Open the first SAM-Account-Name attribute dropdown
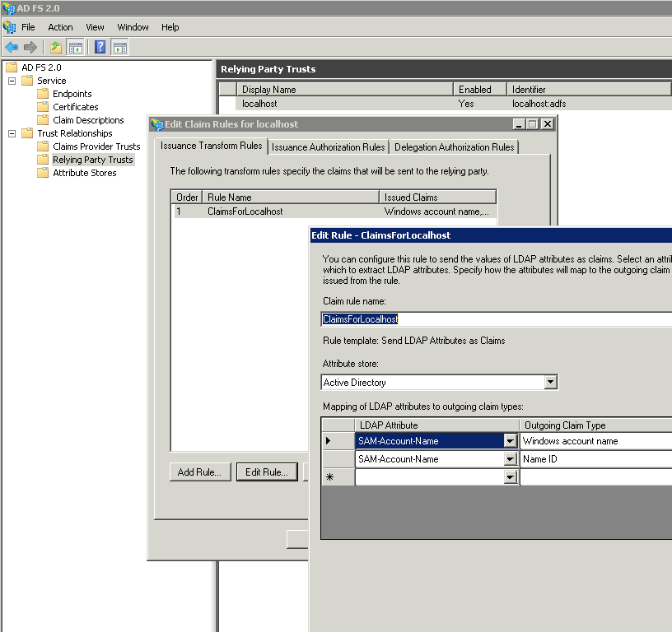This screenshot has width=672, height=632. point(511,441)
